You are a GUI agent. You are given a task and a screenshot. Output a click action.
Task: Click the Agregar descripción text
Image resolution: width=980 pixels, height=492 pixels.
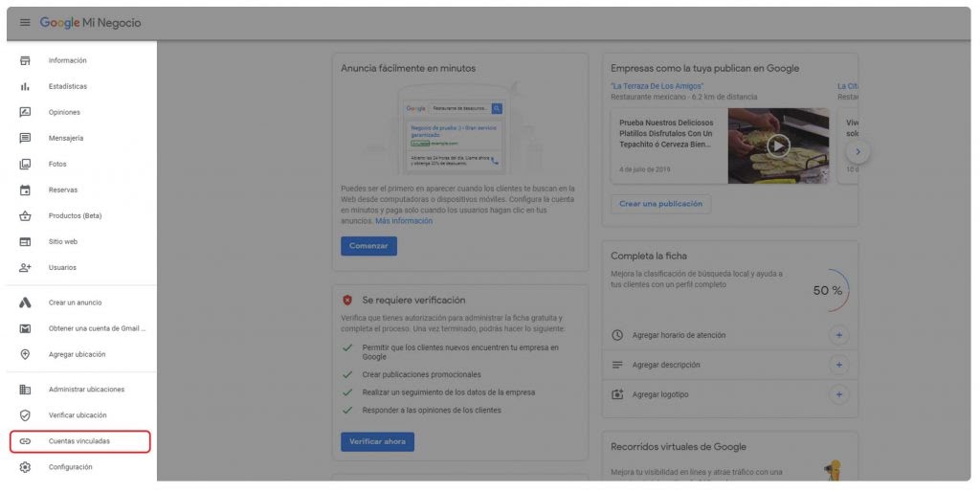[x=666, y=365]
